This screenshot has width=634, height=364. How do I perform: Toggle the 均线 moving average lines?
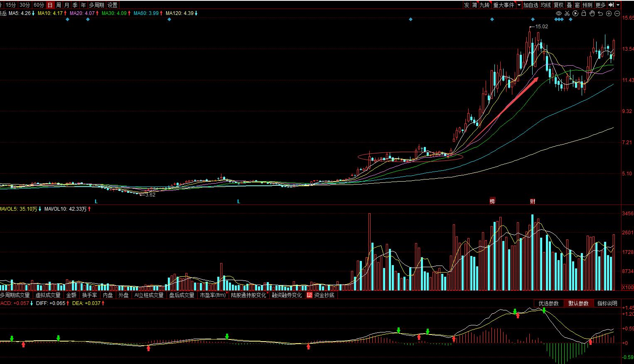(x=546, y=5)
